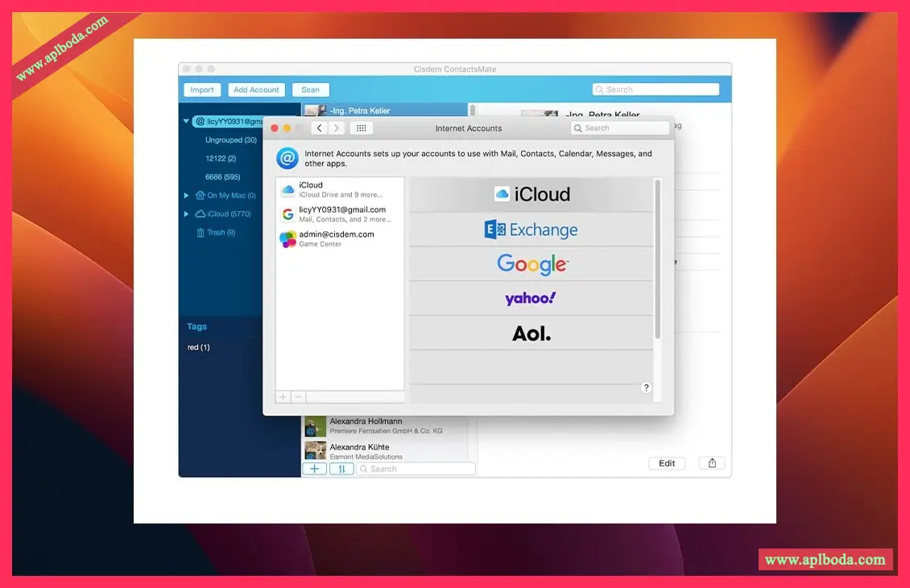
Task: Expand the iCloud (5770) group
Action: 186,214
